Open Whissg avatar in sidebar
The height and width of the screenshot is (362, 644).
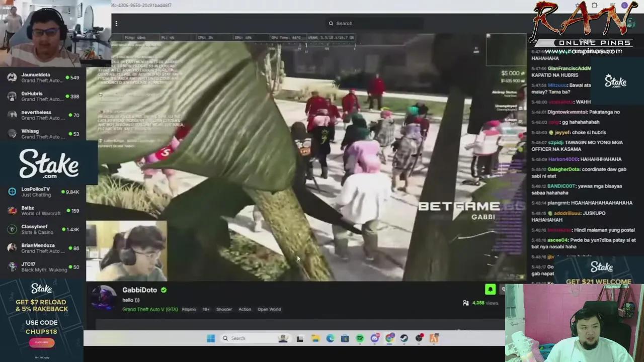pos(12,133)
